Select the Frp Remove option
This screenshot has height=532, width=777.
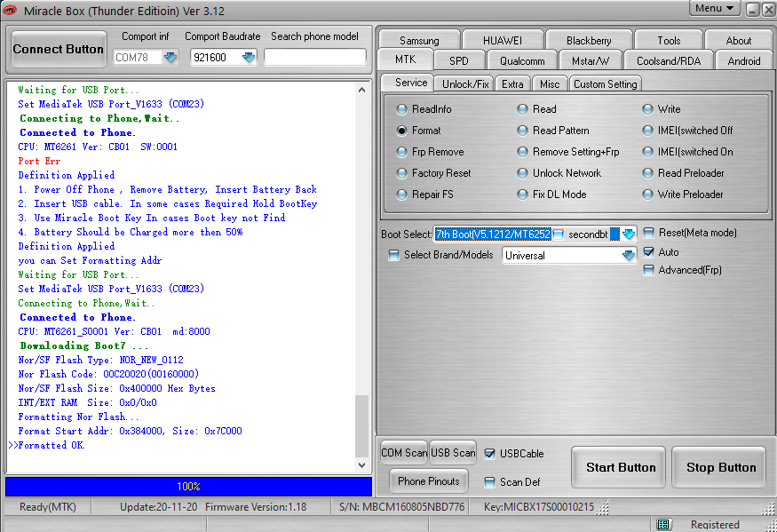click(x=401, y=152)
